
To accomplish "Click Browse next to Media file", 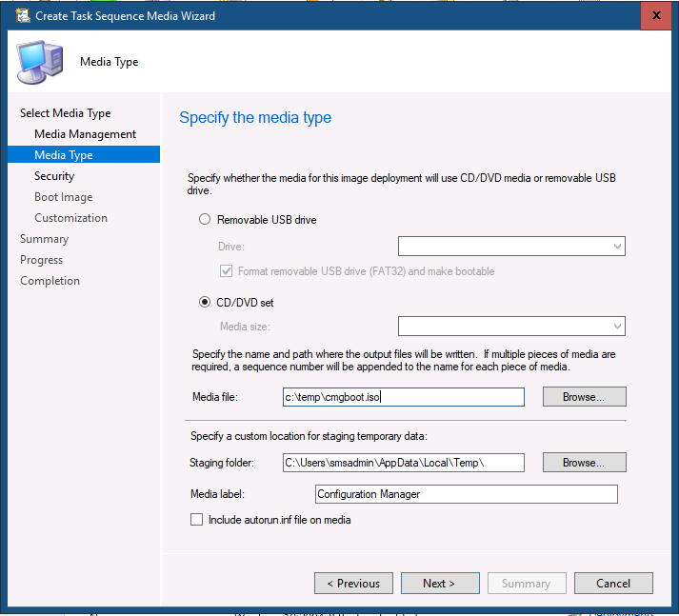I will [584, 396].
